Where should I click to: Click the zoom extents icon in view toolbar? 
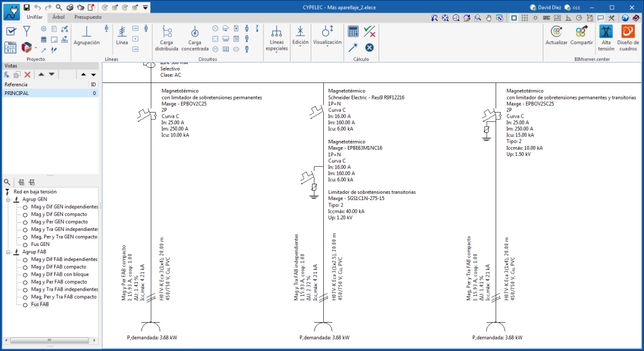click(445, 18)
